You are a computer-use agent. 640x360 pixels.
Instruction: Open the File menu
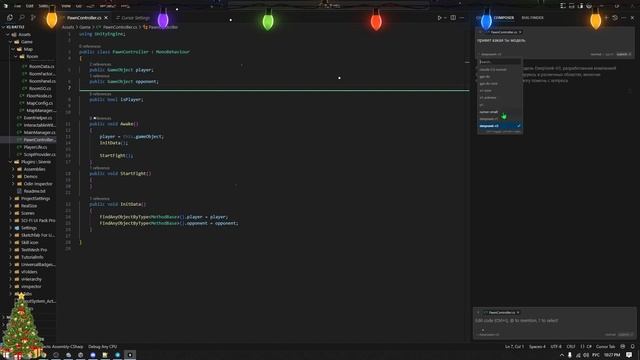coord(17,6)
